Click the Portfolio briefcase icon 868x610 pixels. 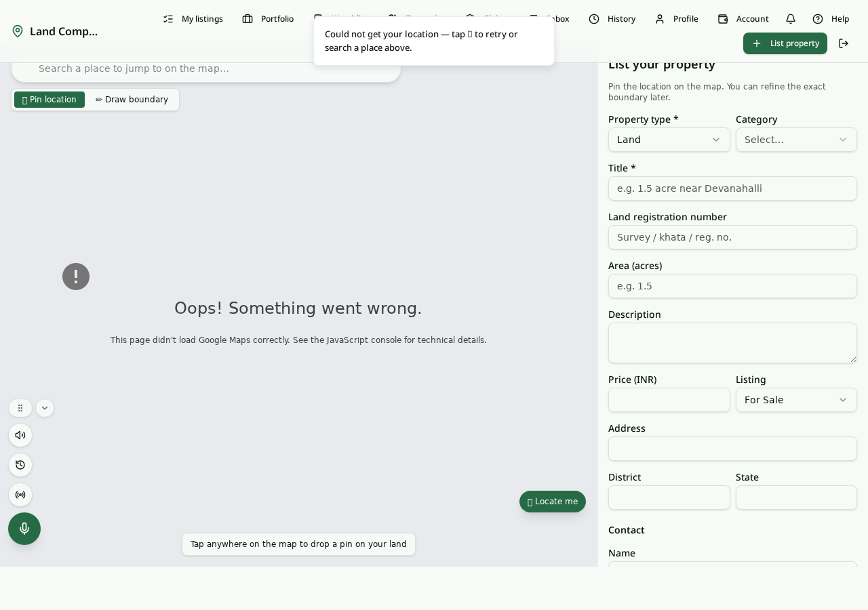248,19
